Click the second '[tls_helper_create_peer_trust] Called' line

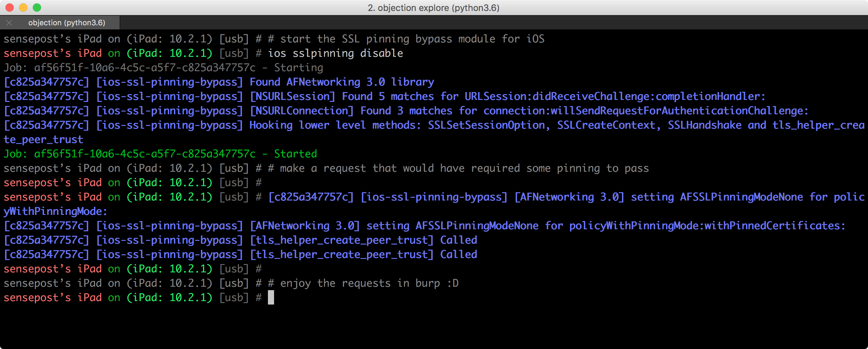pyautogui.click(x=240, y=255)
